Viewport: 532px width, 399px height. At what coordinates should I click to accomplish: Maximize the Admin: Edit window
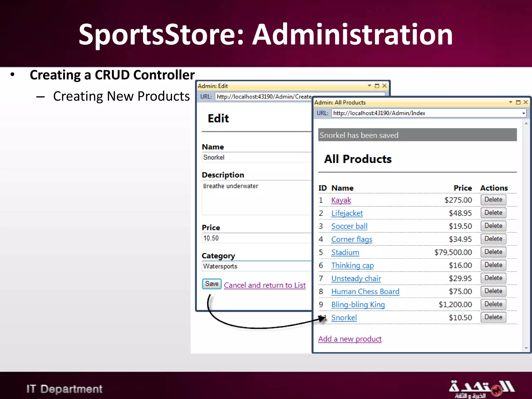(377, 86)
